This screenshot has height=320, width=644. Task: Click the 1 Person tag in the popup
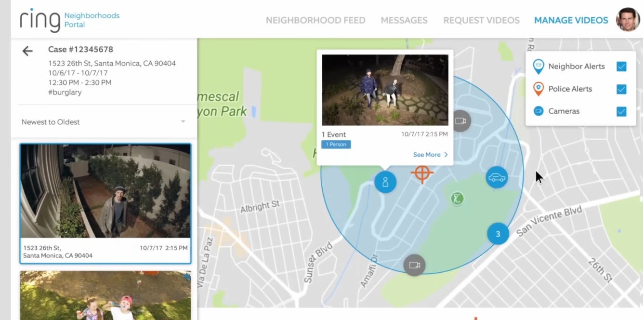tap(336, 145)
